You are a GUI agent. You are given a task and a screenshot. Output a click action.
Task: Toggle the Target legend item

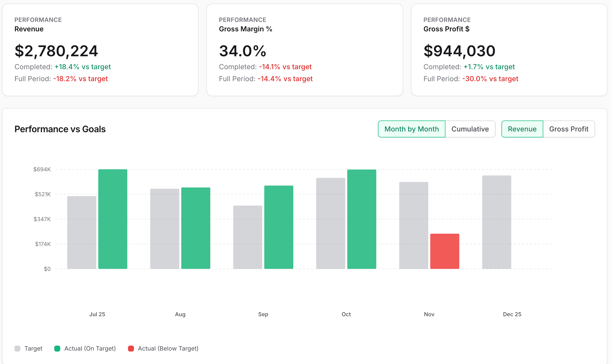click(x=29, y=348)
